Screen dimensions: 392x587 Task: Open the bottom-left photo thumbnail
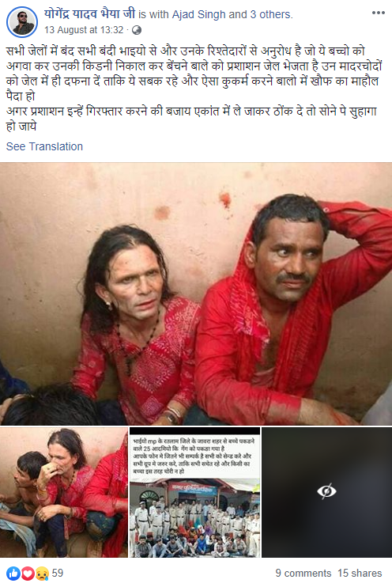coord(64,492)
